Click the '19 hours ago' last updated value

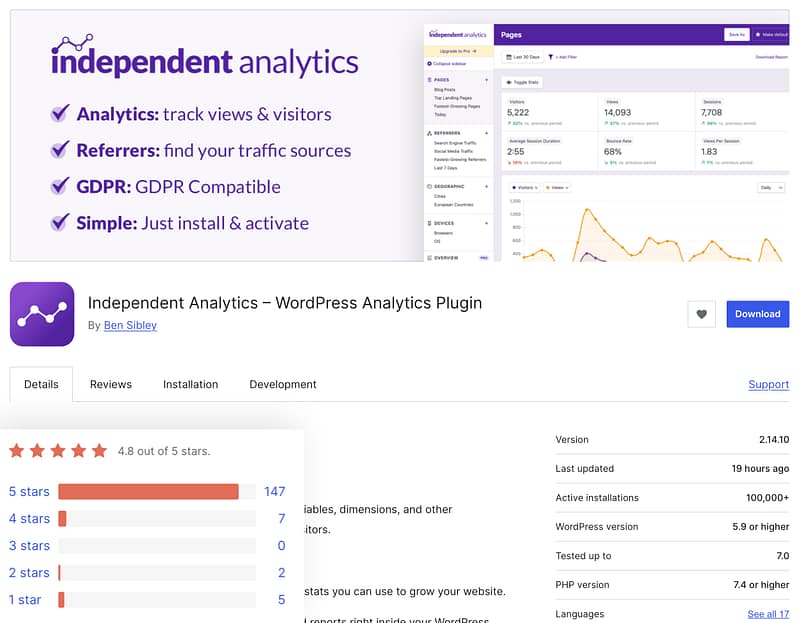(760, 468)
